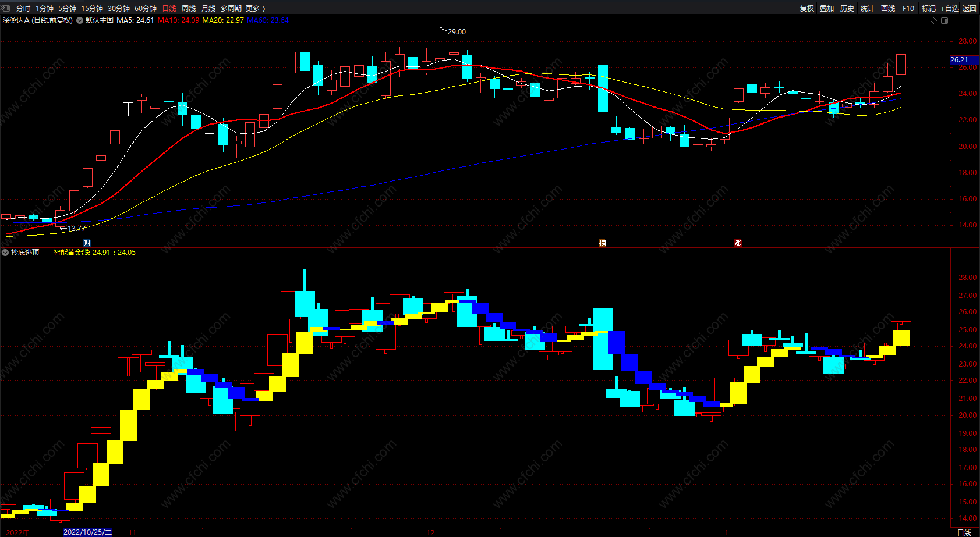Click the 抄底逃顶 sub-chart indicator name
The image size is (980, 537).
tap(25, 253)
